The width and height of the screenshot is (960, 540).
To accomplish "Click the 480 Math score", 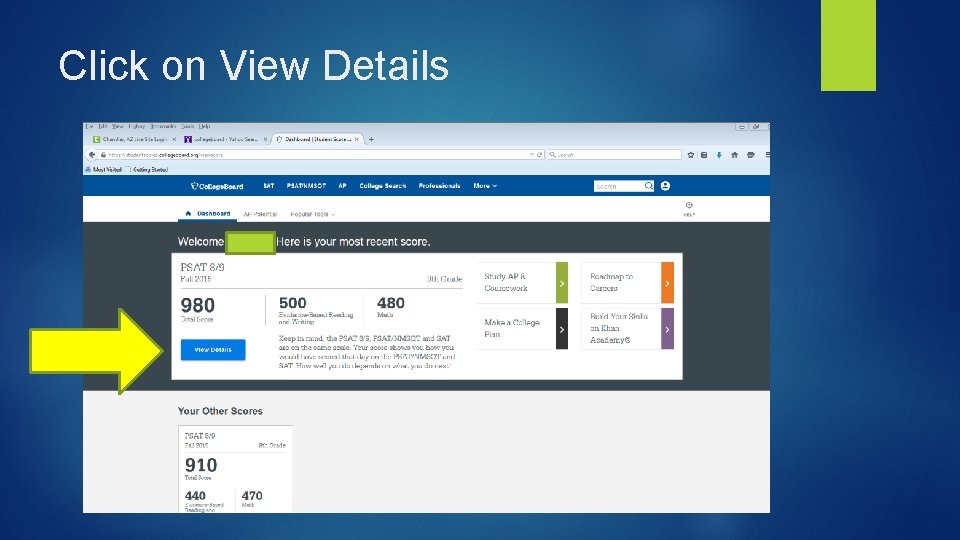I will [x=391, y=303].
